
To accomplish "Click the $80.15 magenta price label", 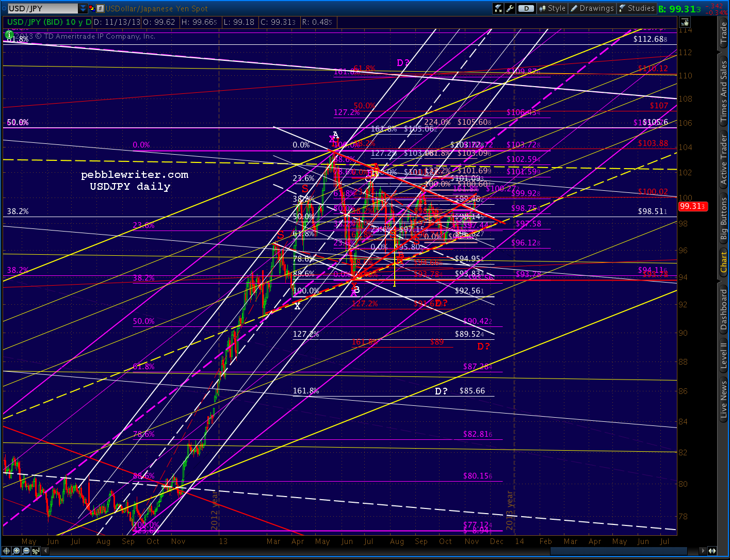I will coord(477,476).
